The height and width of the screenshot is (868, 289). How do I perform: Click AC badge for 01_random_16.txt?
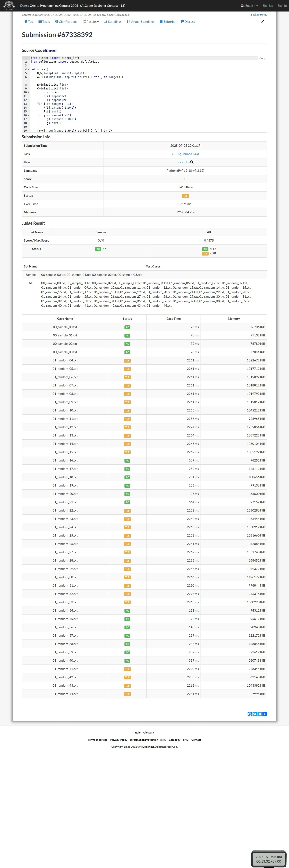tap(127, 461)
